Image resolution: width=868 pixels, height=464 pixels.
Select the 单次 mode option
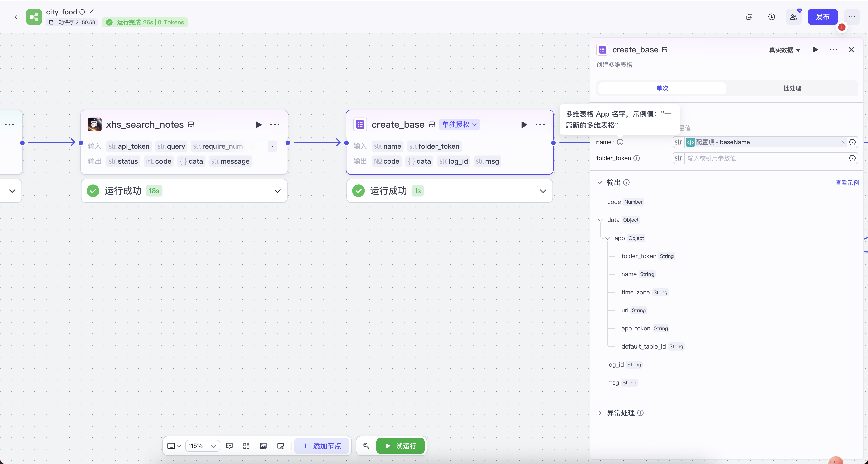tap(662, 88)
